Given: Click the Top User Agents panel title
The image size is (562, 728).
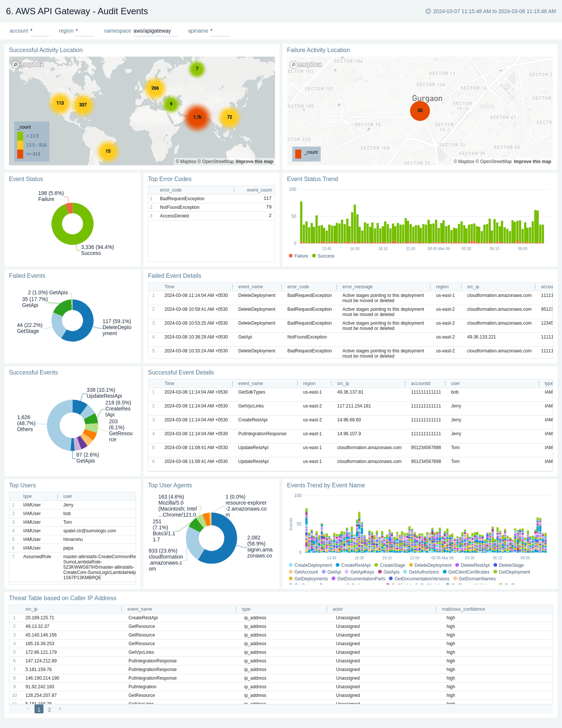Looking at the screenshot, I should 170,485.
